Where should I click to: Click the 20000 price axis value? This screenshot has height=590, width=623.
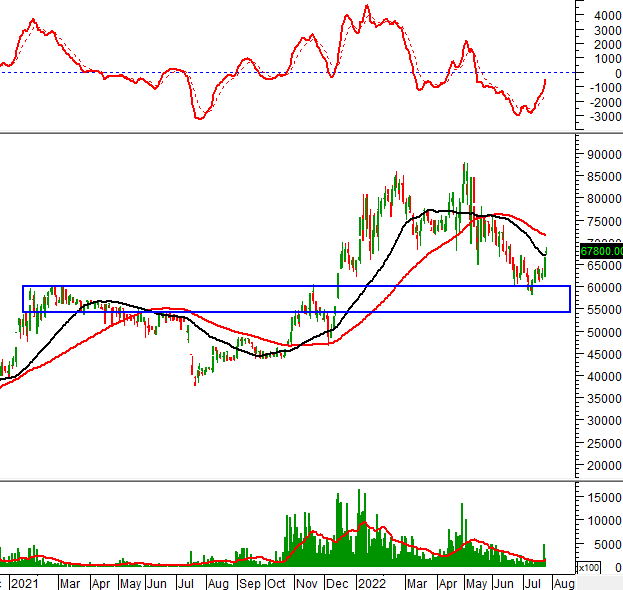pyautogui.click(x=604, y=466)
